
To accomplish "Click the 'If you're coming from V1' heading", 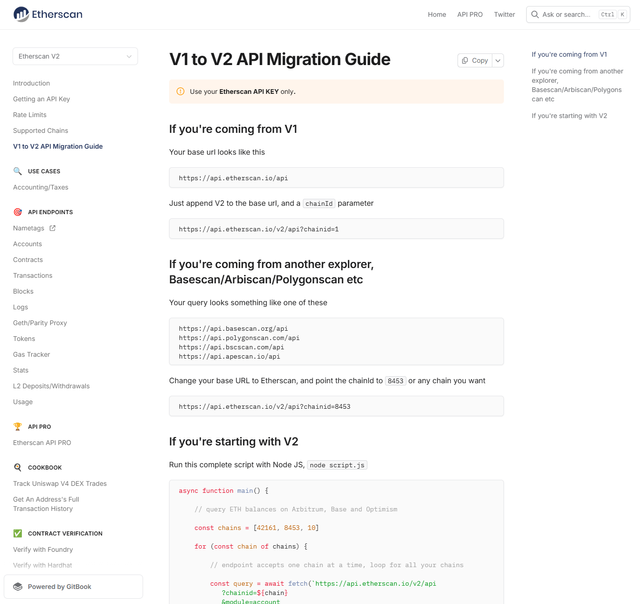I will [x=233, y=129].
